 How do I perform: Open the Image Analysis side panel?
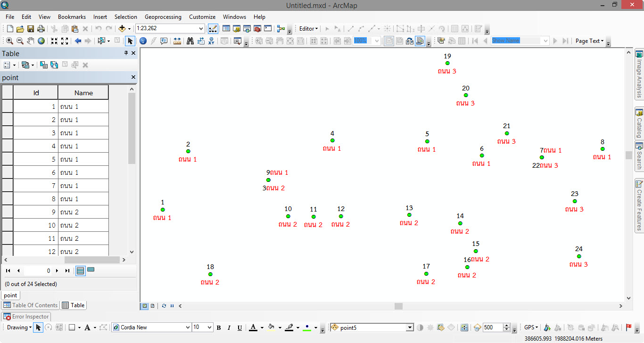tap(639, 74)
